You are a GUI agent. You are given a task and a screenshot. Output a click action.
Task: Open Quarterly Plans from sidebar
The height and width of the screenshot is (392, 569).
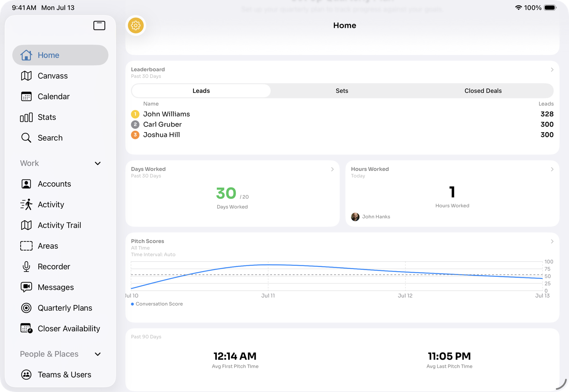click(x=60, y=308)
